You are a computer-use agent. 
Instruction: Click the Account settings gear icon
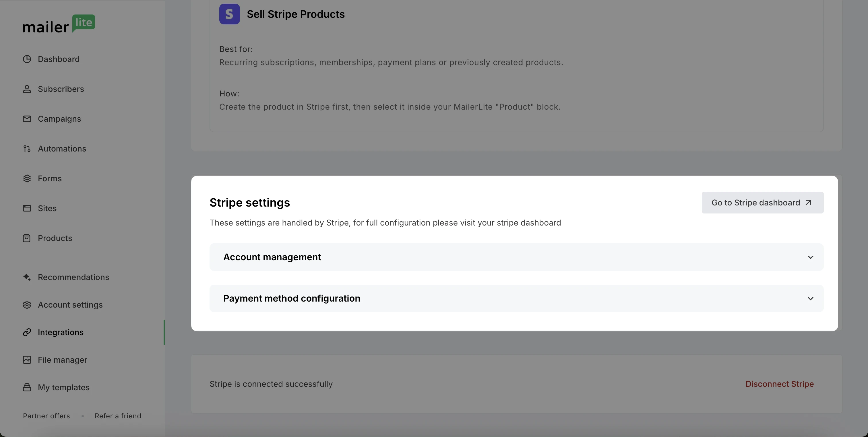coord(27,305)
